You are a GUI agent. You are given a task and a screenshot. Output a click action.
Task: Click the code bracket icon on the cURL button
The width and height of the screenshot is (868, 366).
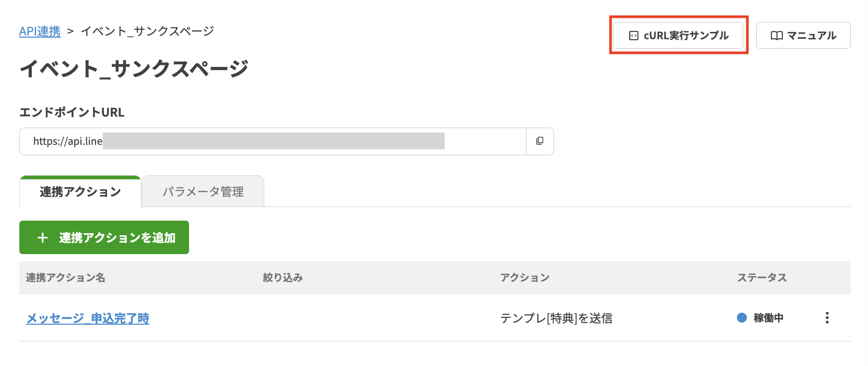634,36
